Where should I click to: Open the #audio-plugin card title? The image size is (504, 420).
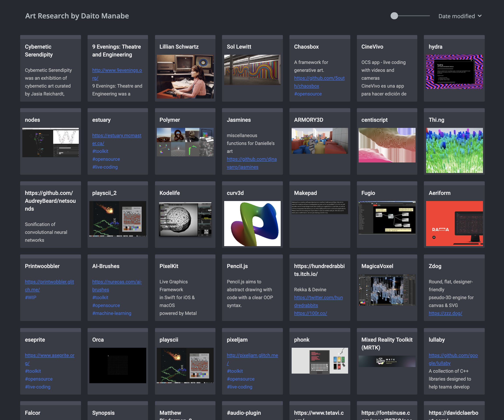(x=244, y=413)
